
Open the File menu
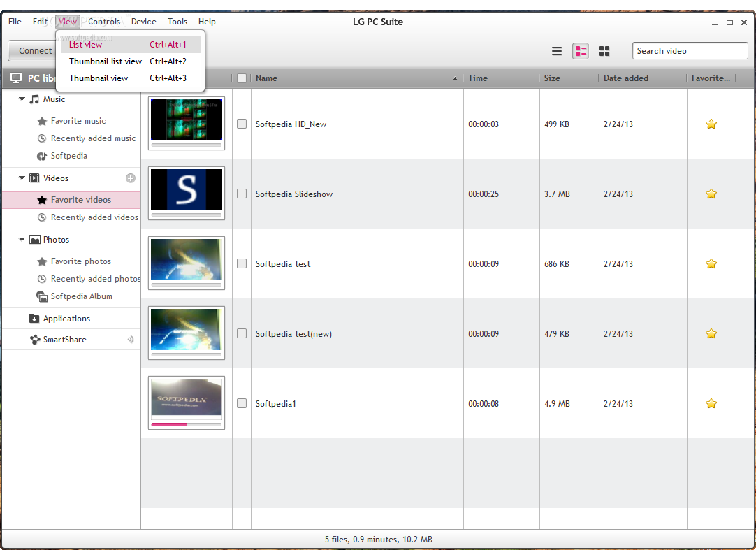click(15, 22)
